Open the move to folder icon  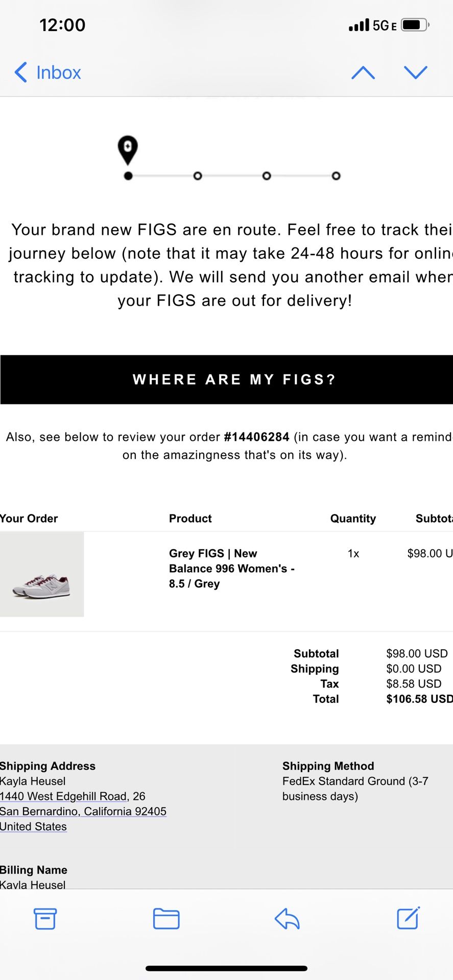coord(166,919)
